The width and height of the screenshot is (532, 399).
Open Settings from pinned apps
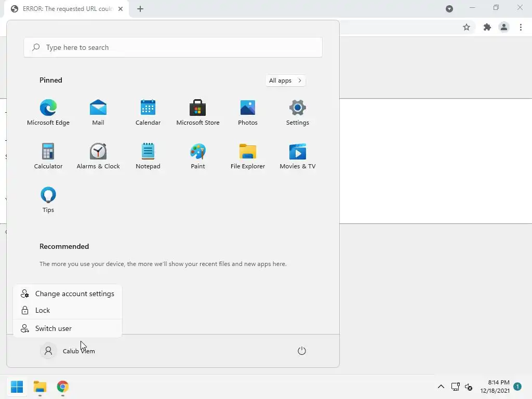(298, 113)
